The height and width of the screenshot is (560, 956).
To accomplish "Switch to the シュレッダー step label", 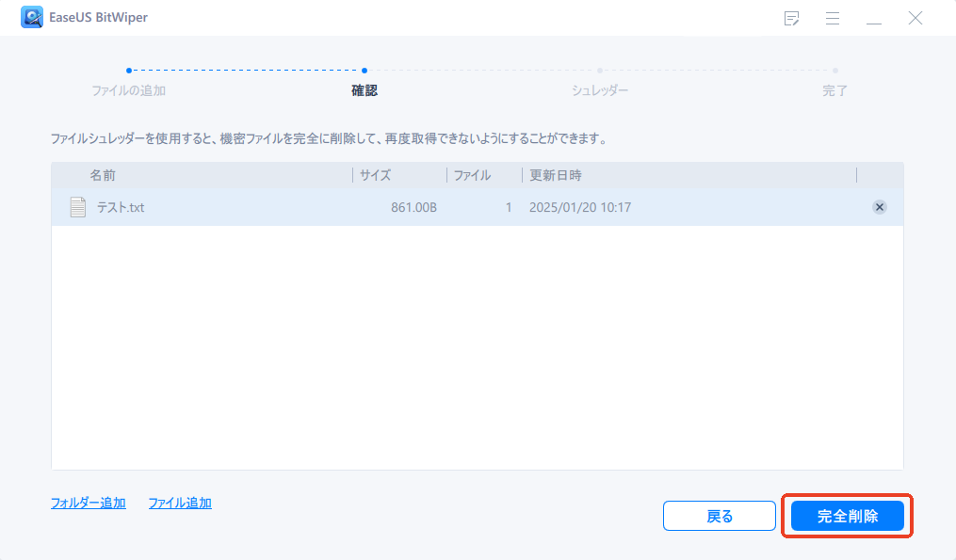I will (600, 89).
